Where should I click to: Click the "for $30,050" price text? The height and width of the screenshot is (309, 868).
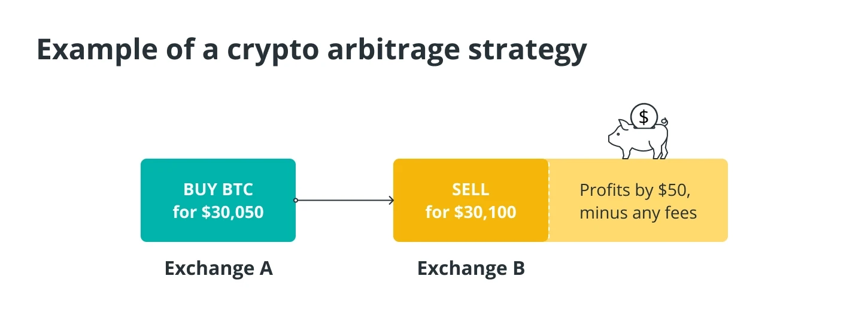[218, 212]
